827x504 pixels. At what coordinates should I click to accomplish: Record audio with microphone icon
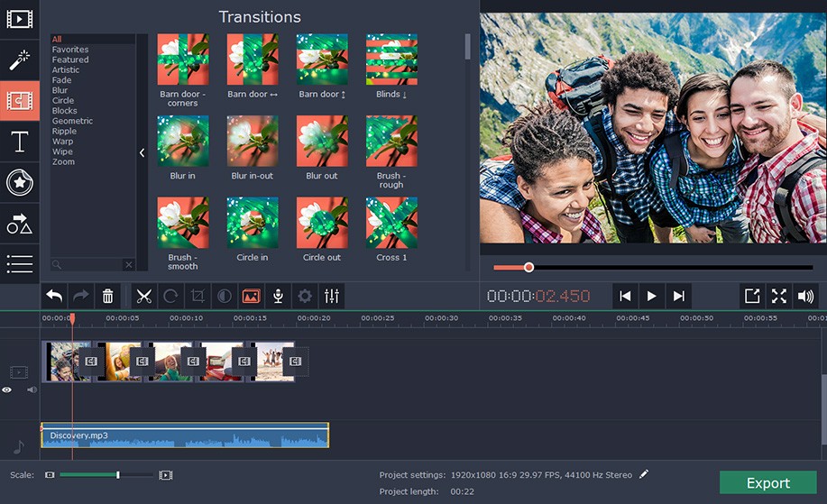278,297
